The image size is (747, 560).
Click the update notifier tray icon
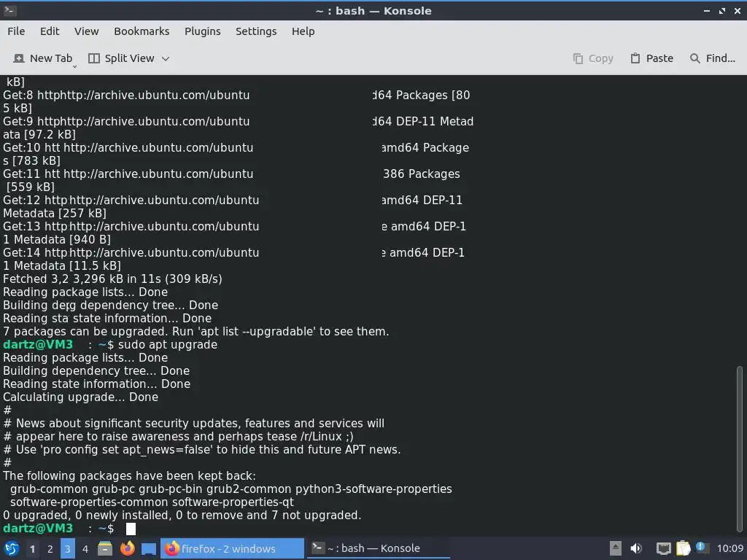[x=701, y=548]
